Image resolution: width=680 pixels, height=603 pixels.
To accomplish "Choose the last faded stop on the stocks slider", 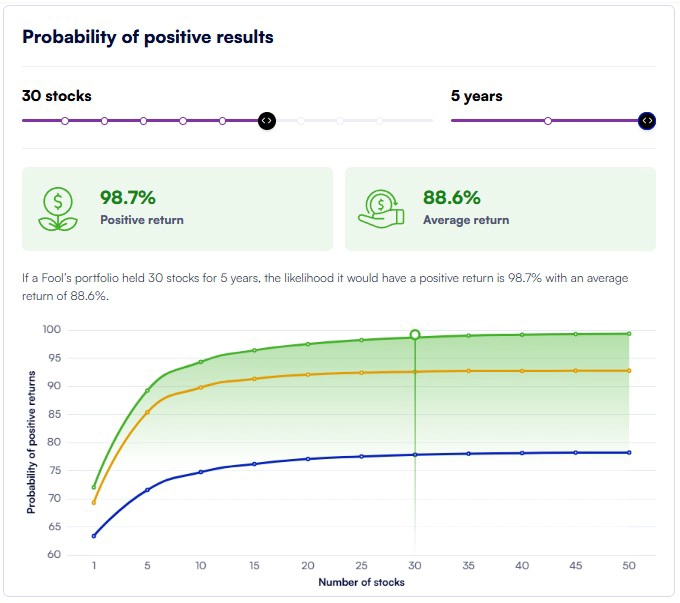I will tap(380, 121).
